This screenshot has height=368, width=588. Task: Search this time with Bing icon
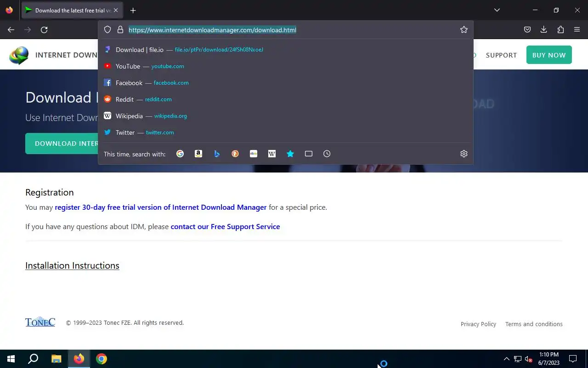pos(217,154)
